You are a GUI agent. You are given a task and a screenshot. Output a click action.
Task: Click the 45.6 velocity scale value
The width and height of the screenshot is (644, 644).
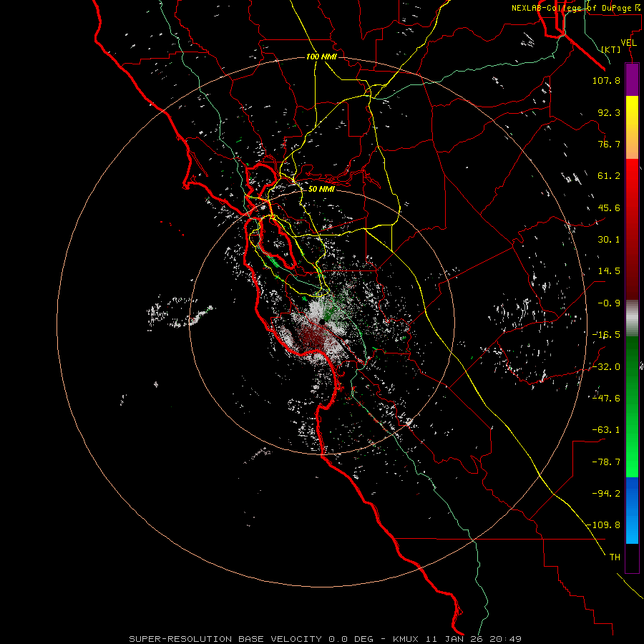609,208
